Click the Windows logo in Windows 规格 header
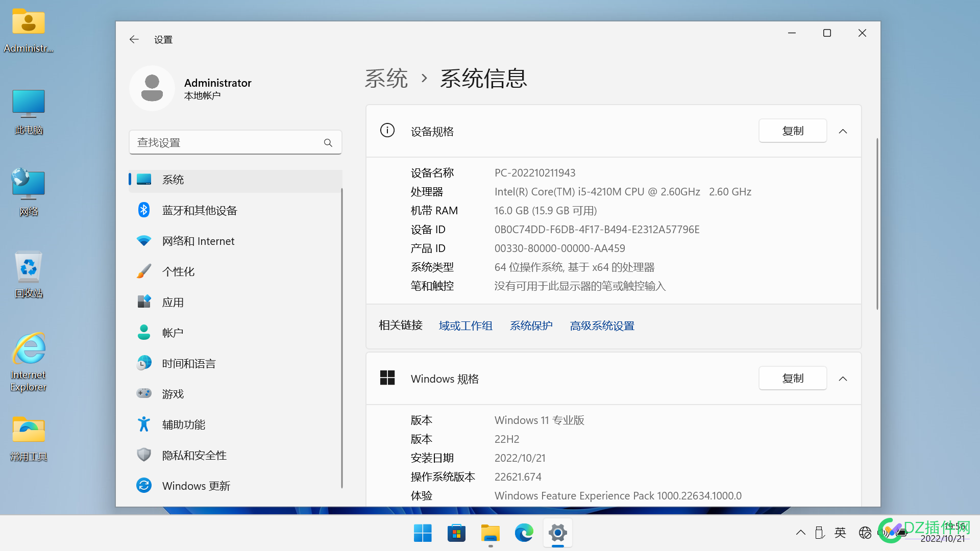Screen dimensions: 980x551 387,379
